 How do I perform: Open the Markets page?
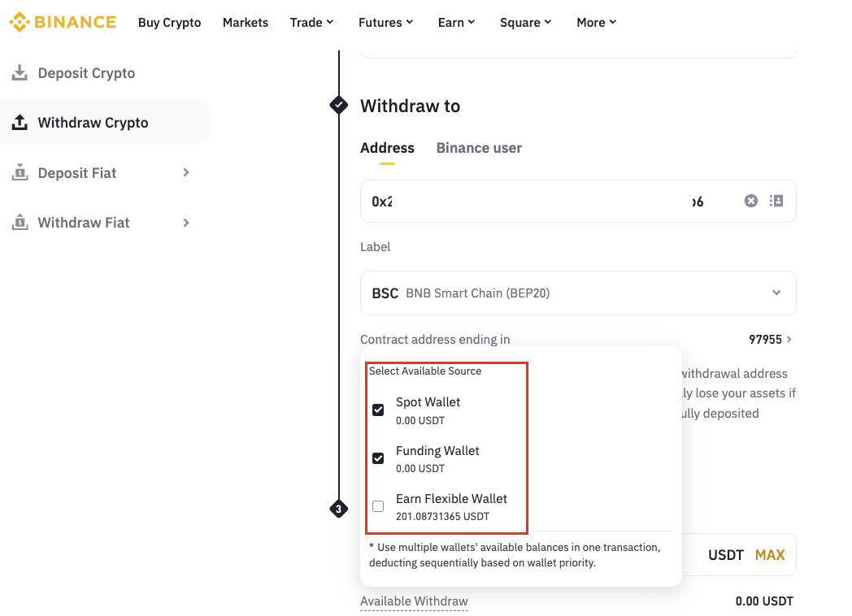246,23
